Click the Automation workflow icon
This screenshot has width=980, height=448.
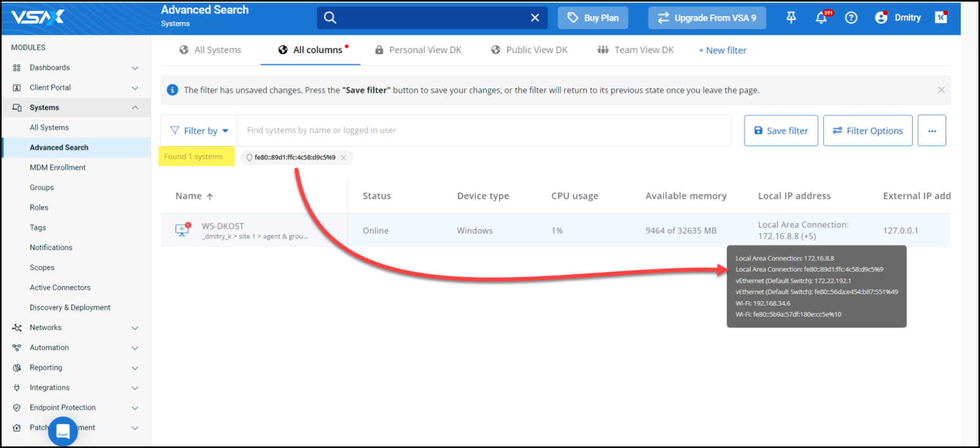(x=17, y=348)
